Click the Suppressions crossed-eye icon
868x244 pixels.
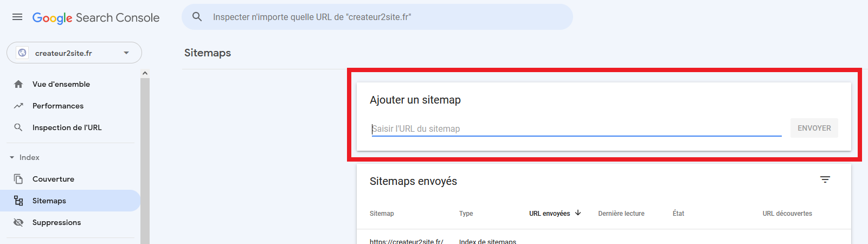[18, 222]
